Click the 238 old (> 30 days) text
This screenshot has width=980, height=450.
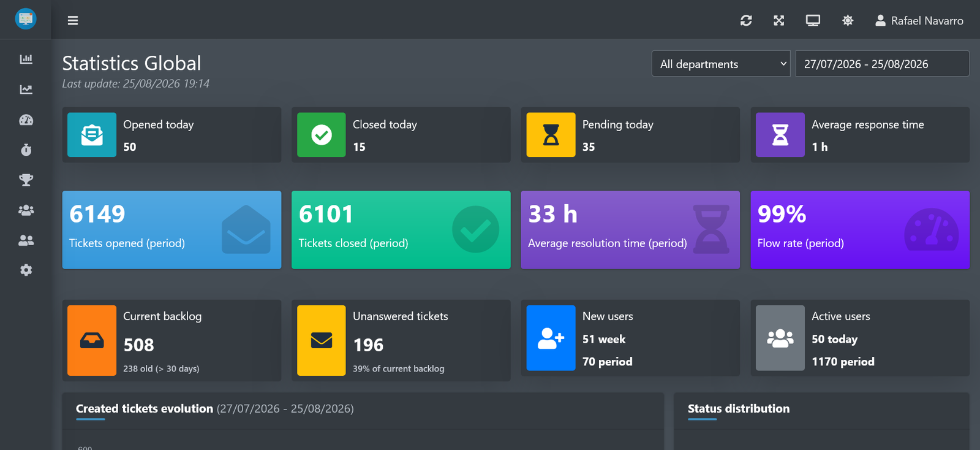(161, 369)
